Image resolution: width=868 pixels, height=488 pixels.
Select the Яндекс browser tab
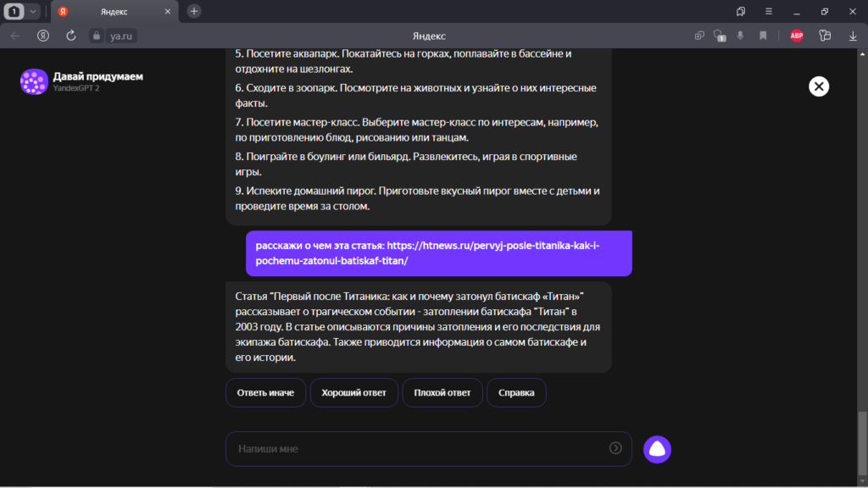pos(114,12)
